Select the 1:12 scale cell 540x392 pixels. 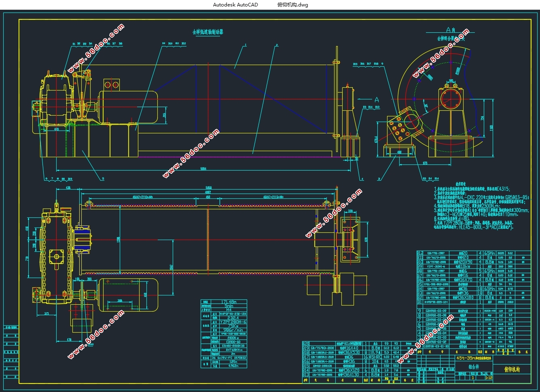(488, 378)
